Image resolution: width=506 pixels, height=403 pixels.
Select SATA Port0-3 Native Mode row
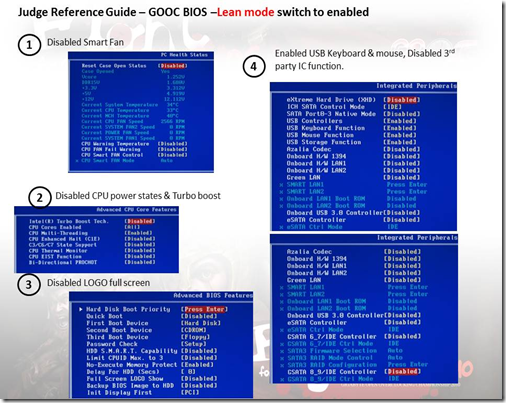353,114
